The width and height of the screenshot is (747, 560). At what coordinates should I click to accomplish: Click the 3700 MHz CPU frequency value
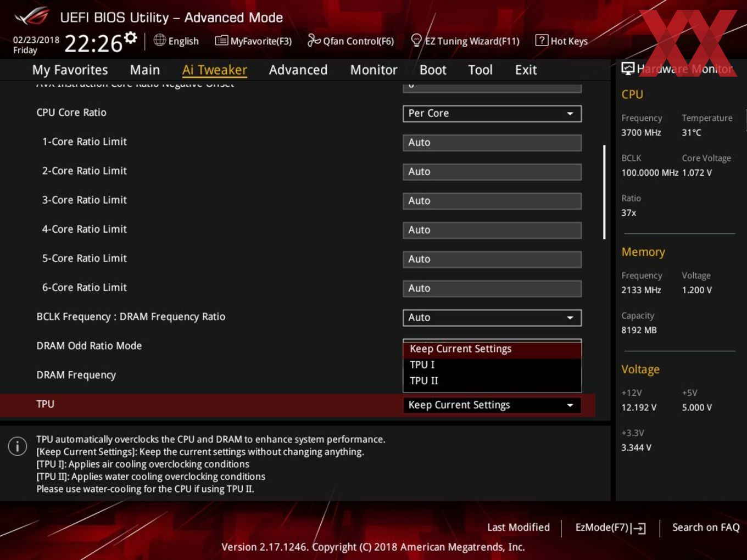pyautogui.click(x=641, y=132)
